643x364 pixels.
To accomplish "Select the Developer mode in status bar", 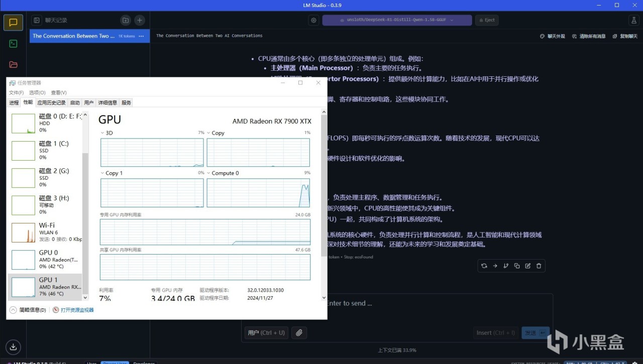I will pos(144,362).
